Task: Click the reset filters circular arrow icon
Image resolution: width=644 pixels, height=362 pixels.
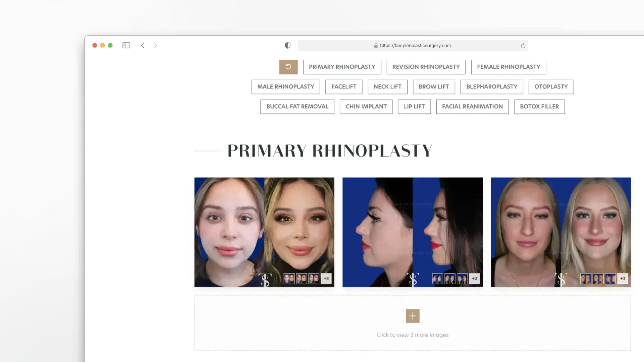Action: [288, 67]
